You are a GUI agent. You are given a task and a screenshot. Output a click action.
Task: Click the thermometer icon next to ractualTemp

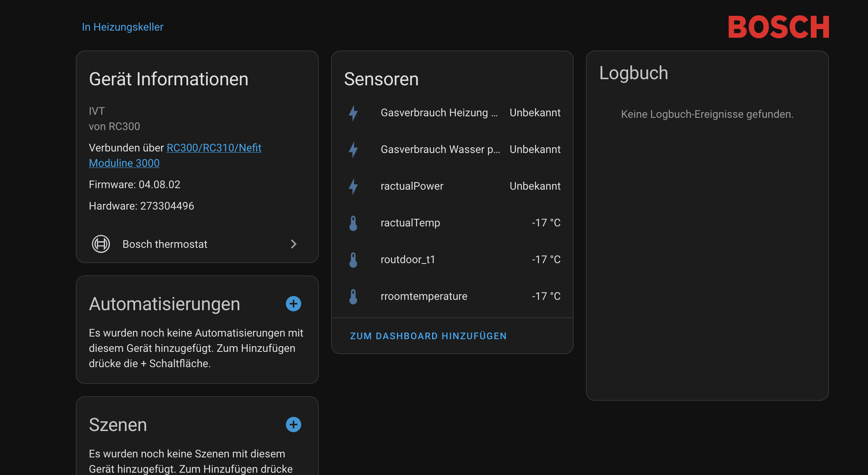pos(353,223)
